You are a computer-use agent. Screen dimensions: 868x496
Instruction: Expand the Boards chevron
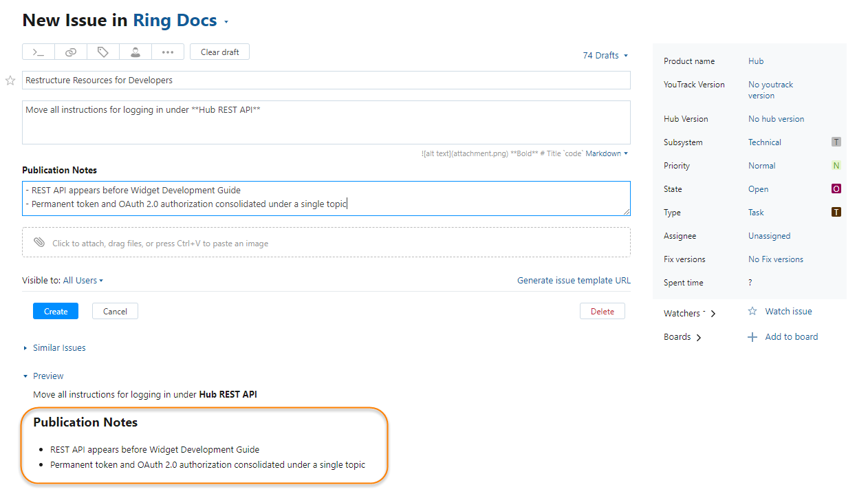(x=699, y=338)
